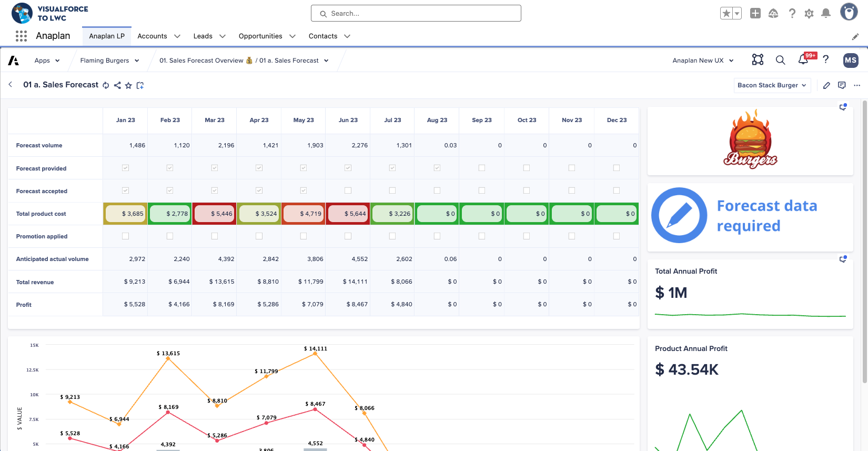Open the more options ellipsis menu
Viewport: 868px width, 451px height.
[x=857, y=85]
